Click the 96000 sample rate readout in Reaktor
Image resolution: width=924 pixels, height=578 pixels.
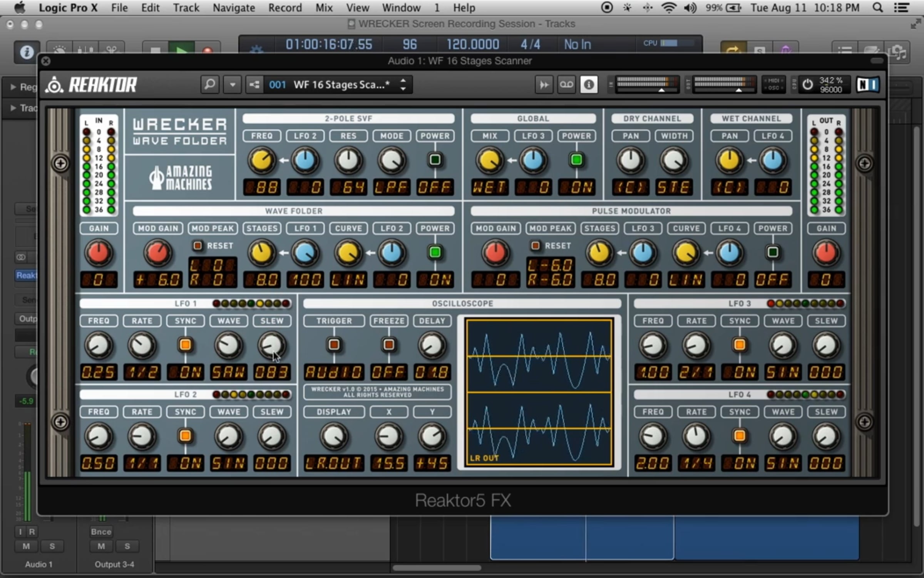click(831, 90)
